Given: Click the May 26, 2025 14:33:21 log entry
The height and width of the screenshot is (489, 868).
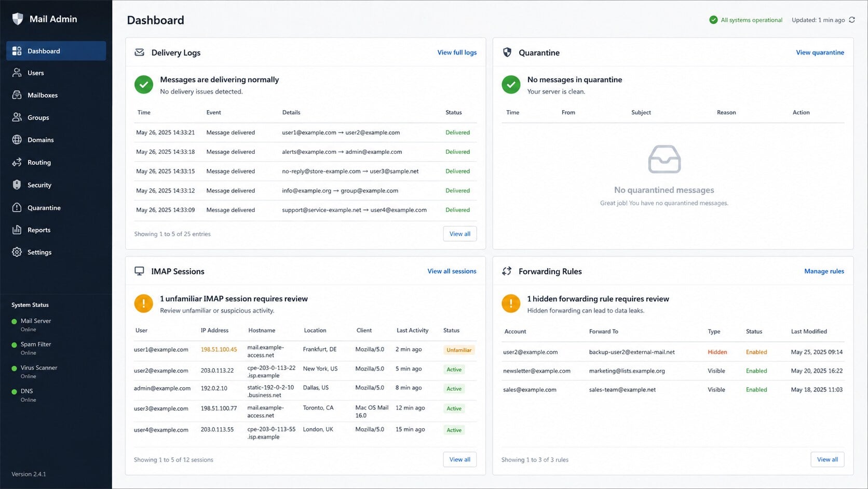Looking at the screenshot, I should point(305,133).
